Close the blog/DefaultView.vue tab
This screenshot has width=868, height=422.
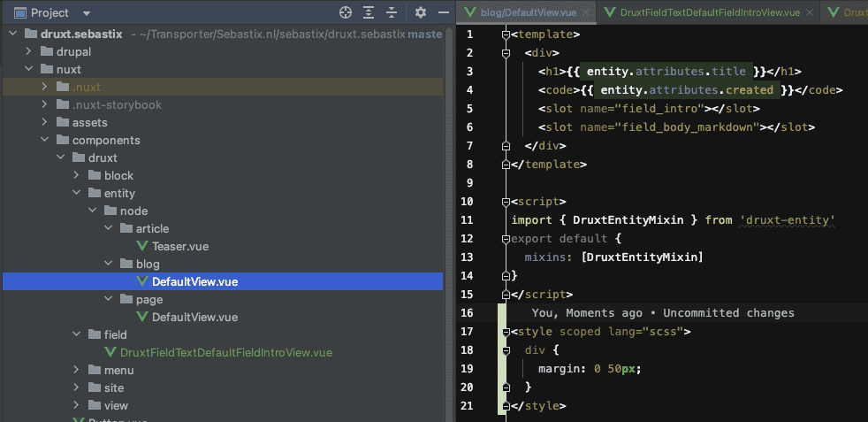point(586,12)
